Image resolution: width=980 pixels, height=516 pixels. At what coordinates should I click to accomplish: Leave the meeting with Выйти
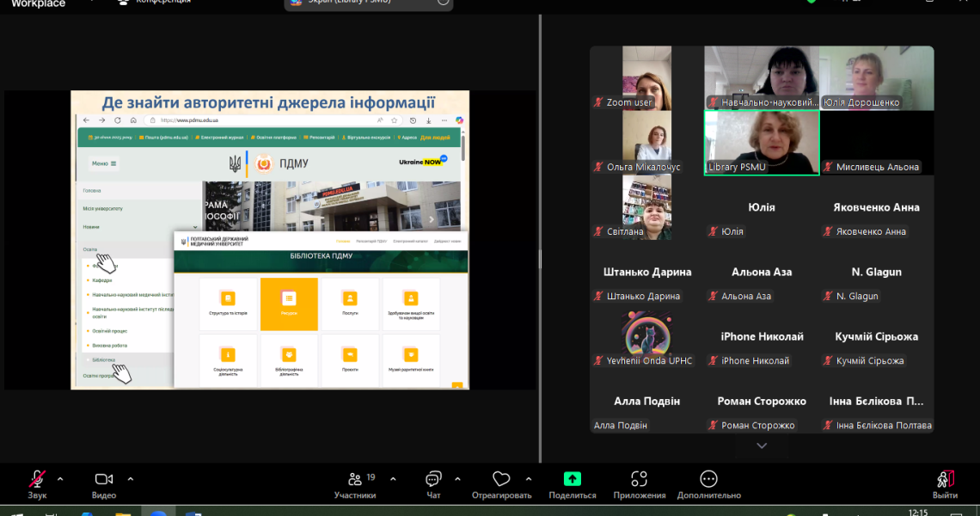tap(945, 485)
